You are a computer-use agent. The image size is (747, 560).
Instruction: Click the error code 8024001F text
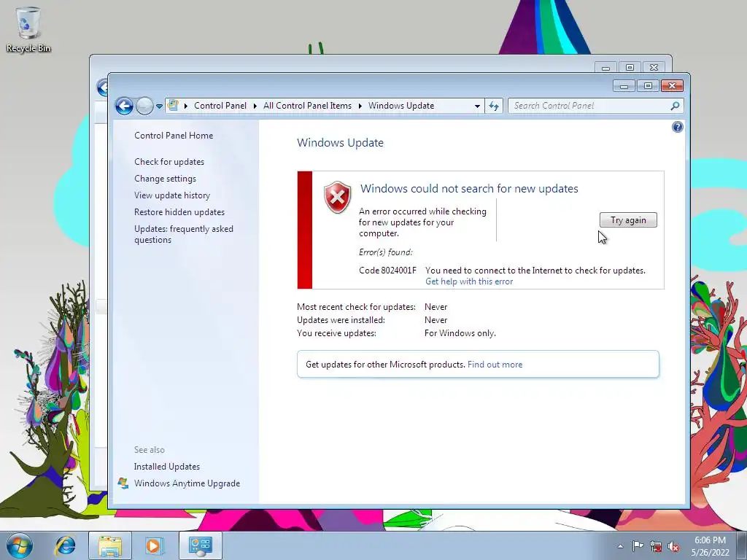[x=387, y=271]
